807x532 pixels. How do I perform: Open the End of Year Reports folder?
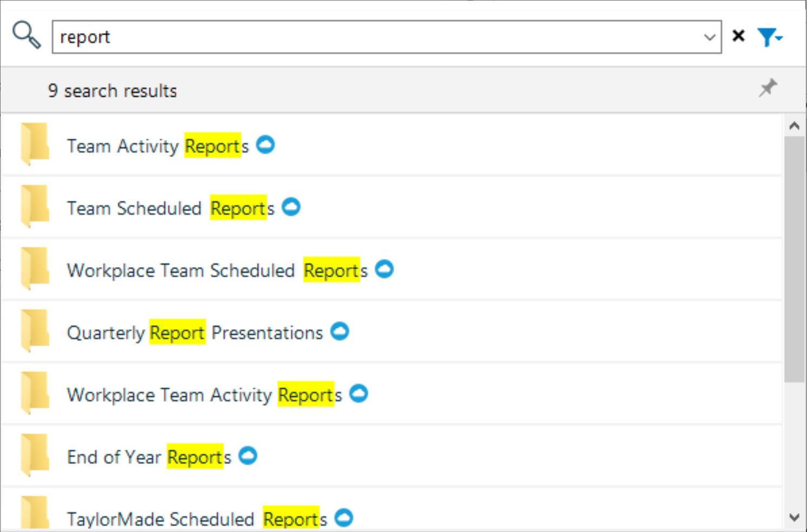tap(149, 457)
